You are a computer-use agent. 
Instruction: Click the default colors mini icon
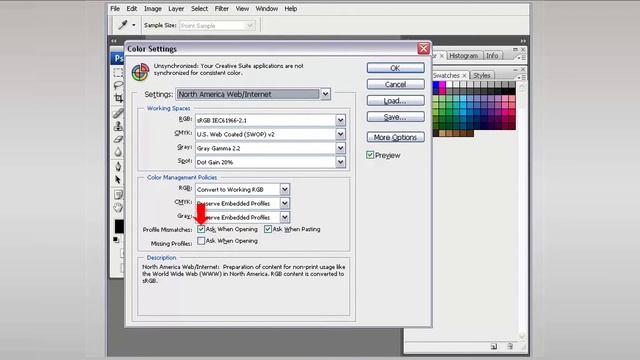coord(116,240)
